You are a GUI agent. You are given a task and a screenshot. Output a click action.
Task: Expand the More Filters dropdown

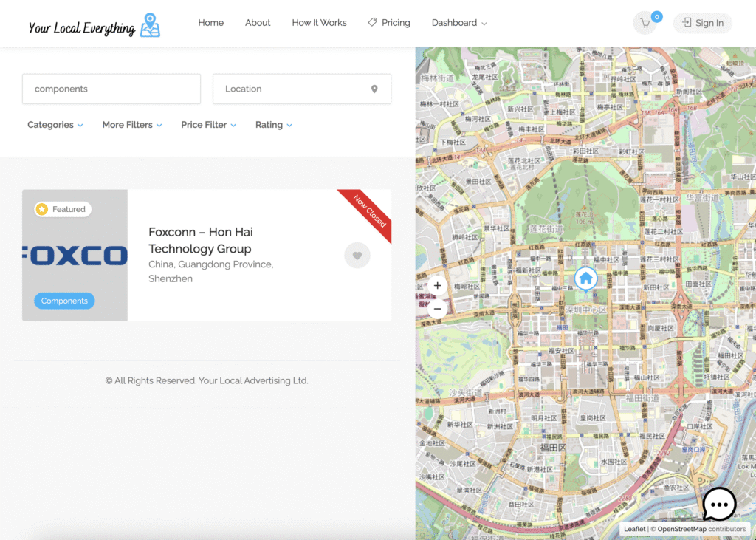(132, 125)
